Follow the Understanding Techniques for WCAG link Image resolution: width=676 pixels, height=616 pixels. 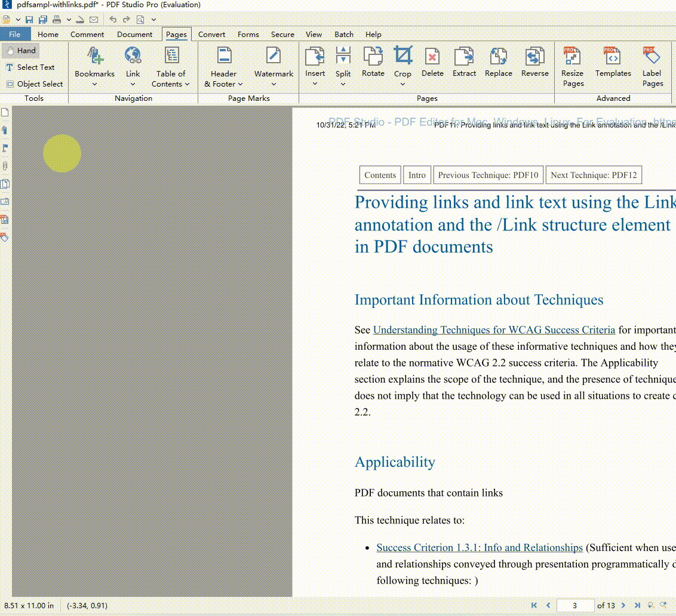tap(494, 329)
